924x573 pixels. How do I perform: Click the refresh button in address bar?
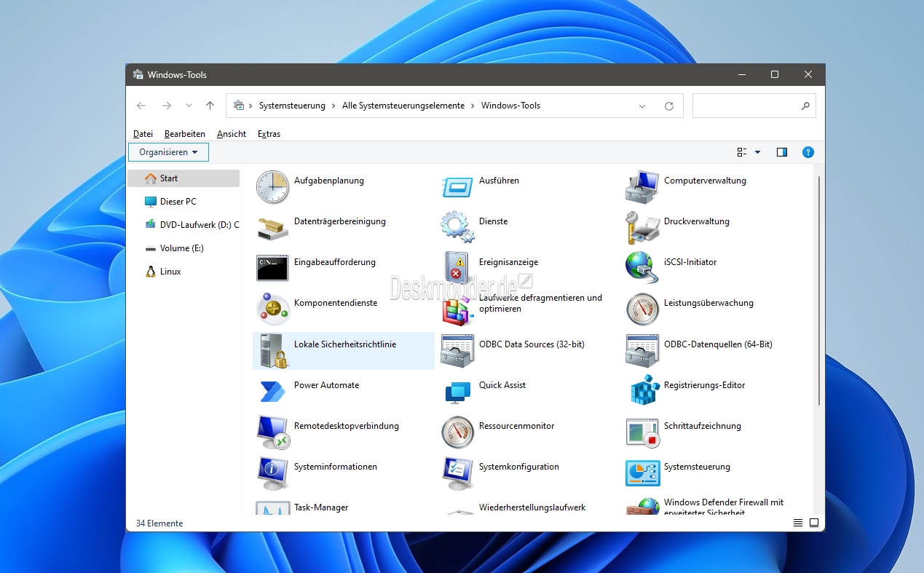point(669,106)
